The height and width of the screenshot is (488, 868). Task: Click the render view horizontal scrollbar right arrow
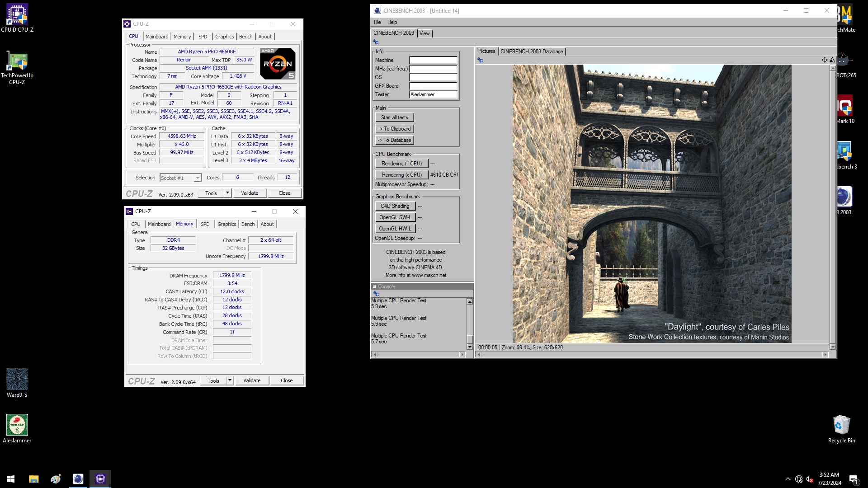[x=825, y=355]
